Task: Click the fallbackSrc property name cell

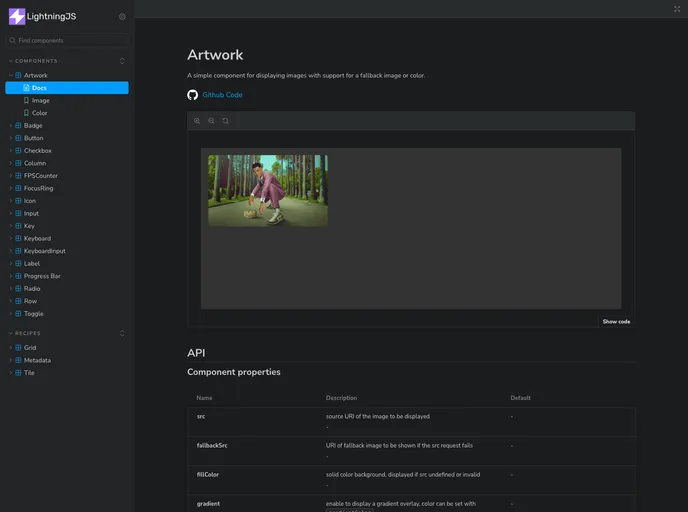Action: click(212, 445)
